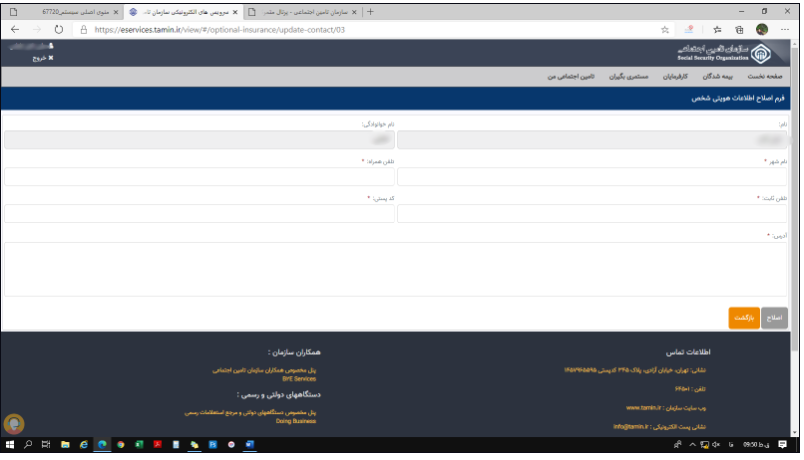This screenshot has height=460, width=804.
Task: Switch to Microsoft Edge on the taskbar
Action: click(102, 445)
